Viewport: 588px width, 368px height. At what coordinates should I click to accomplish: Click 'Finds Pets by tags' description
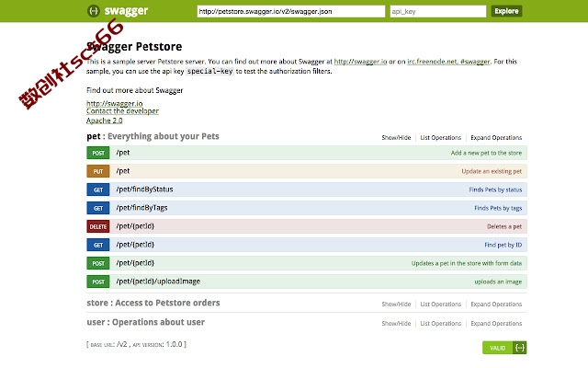point(498,208)
